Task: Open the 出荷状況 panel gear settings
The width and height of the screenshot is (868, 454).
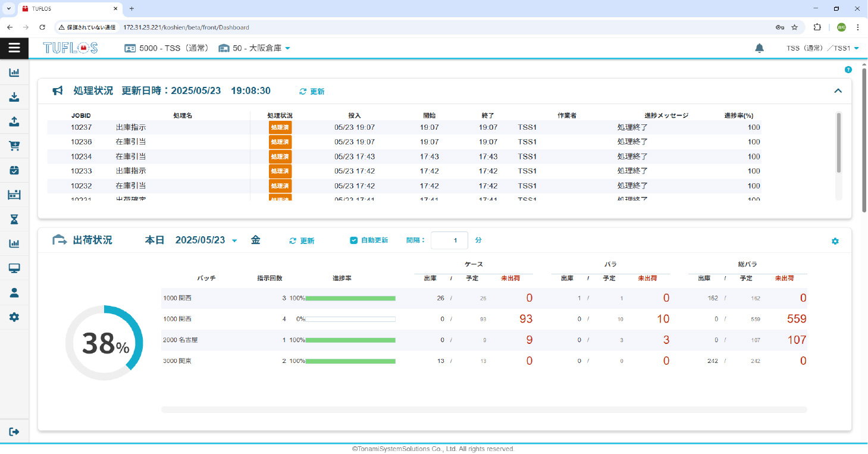Action: click(x=835, y=241)
